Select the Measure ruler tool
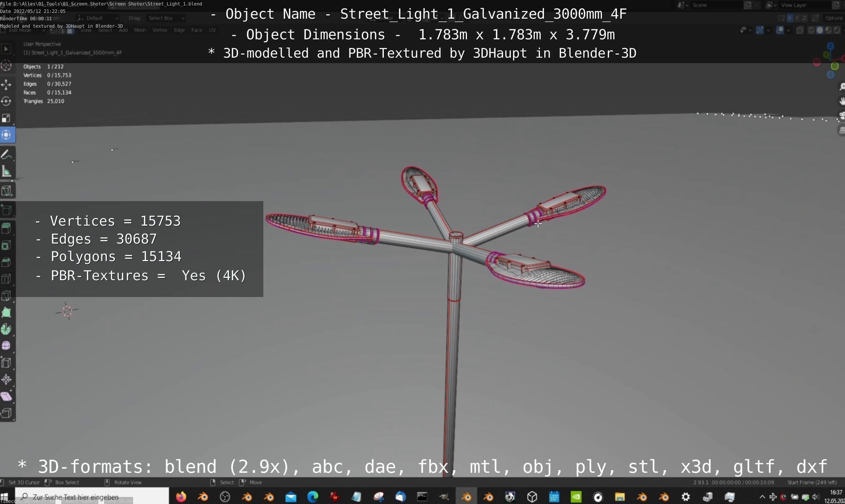This screenshot has width=845, height=504. 6,172
